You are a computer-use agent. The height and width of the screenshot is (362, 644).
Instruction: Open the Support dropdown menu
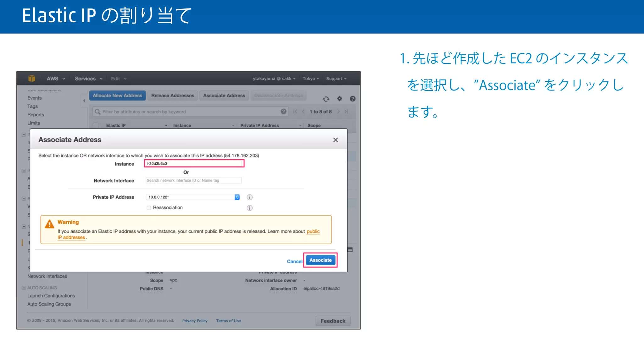(336, 79)
